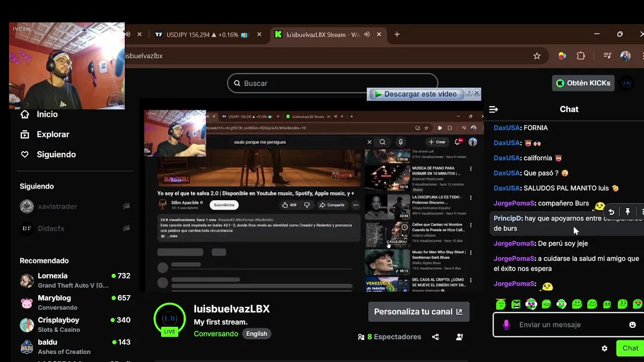Pin PrincipD's chat message
The image size is (644, 362).
tap(627, 212)
